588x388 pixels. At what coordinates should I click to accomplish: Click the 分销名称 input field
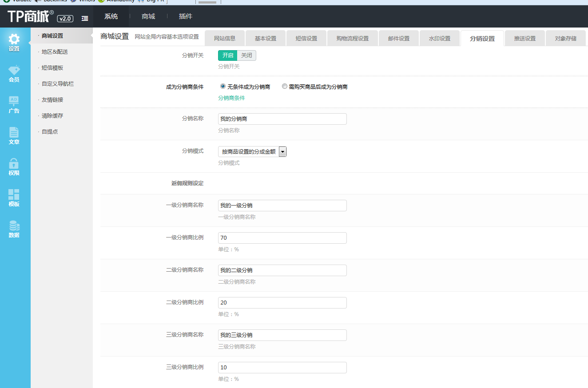(x=282, y=119)
